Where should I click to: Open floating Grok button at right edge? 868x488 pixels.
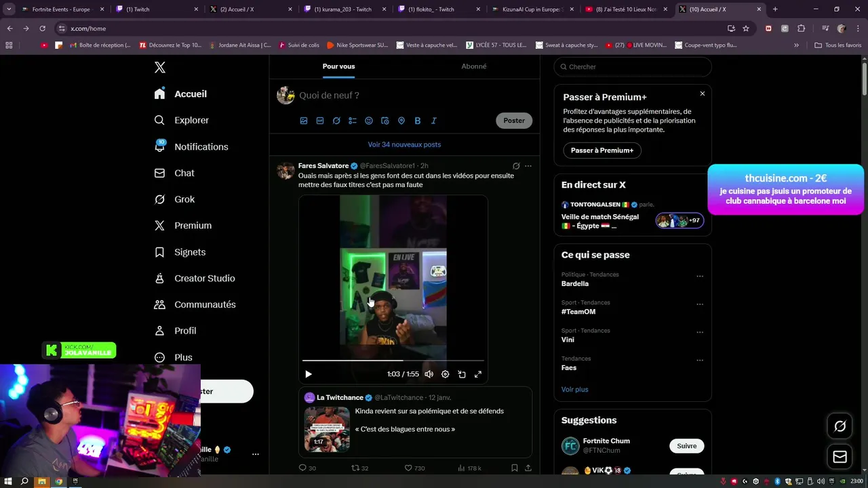tap(840, 426)
